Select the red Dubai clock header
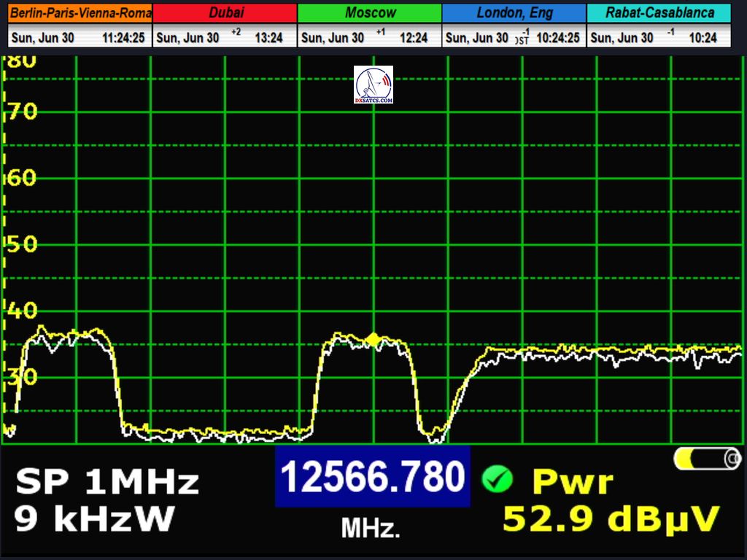Screen dimensions: 747x560 tap(225, 13)
